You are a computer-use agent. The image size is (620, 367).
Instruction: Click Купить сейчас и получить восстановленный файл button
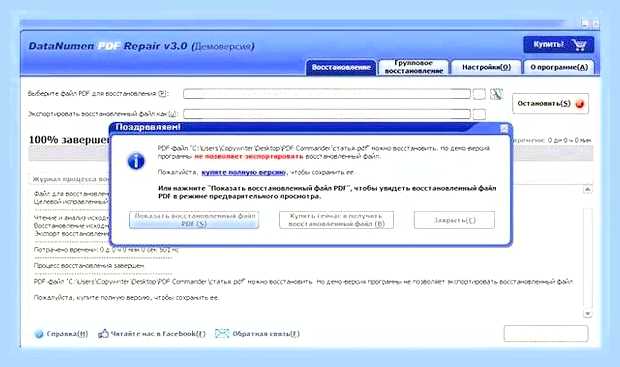336,220
